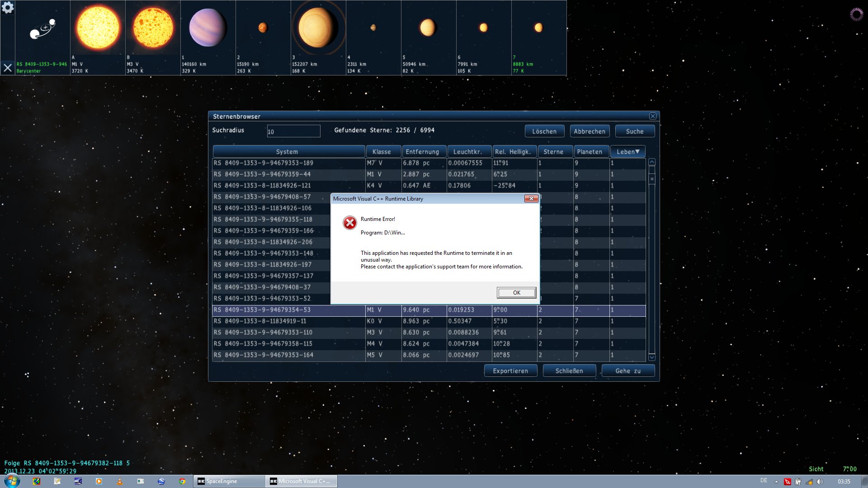
Task: Click the settings gear icon
Action: (x=8, y=7)
